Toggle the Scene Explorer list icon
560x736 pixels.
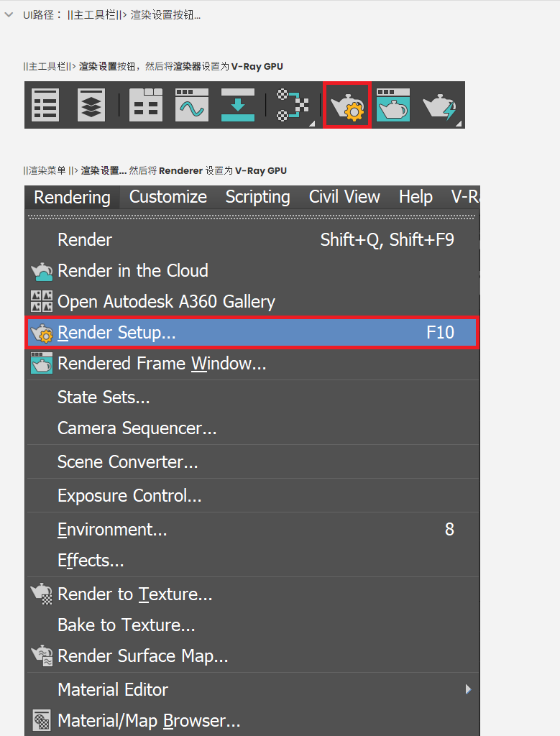[x=45, y=105]
